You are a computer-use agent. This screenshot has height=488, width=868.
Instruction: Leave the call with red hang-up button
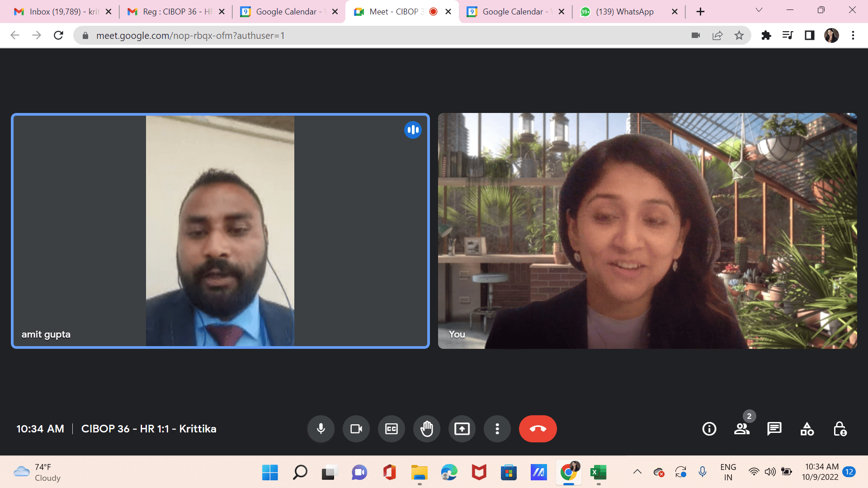(538, 429)
